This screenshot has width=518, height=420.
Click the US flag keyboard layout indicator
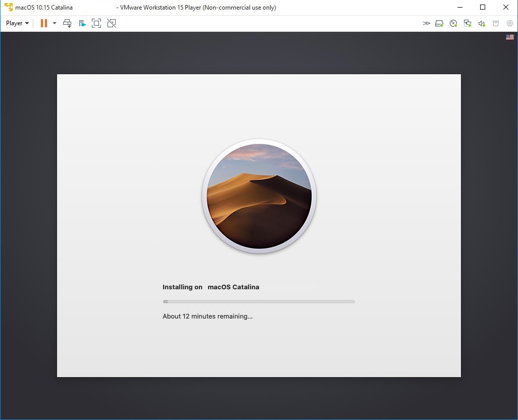[x=509, y=36]
